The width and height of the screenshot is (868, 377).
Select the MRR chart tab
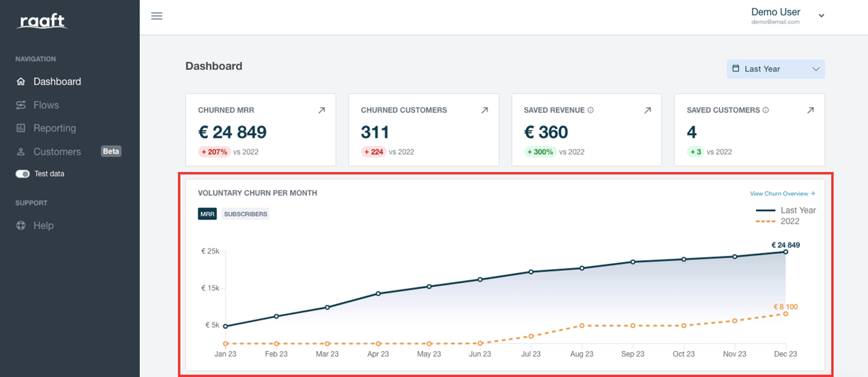[207, 214]
